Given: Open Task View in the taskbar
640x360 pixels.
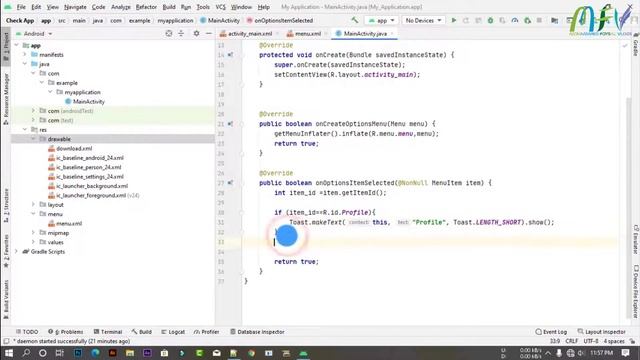Looking at the screenshot, I should [x=60, y=353].
